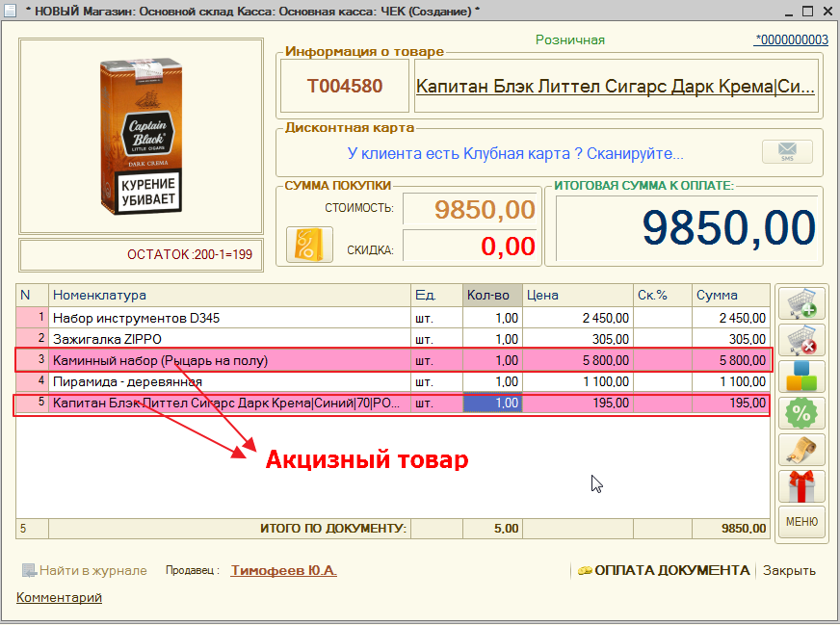
Task: Click ОПЛАТА ДОКУМЕНТА button
Action: (x=664, y=571)
